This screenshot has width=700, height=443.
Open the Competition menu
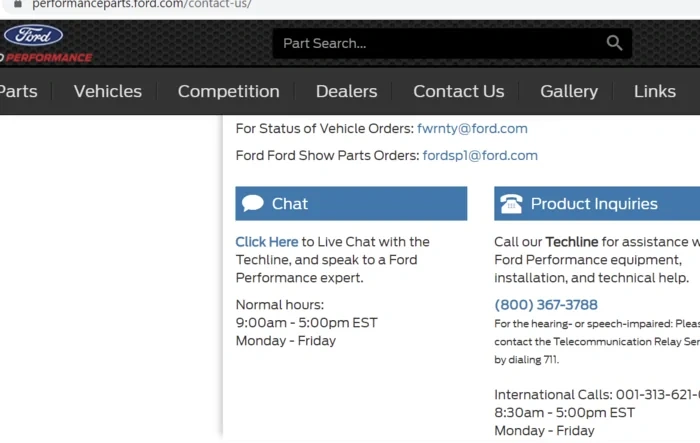(229, 92)
